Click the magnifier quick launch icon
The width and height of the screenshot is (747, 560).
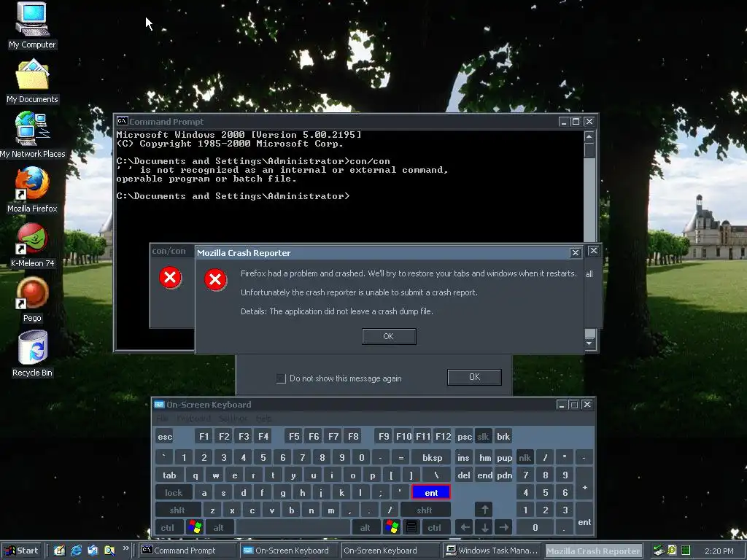(x=109, y=551)
